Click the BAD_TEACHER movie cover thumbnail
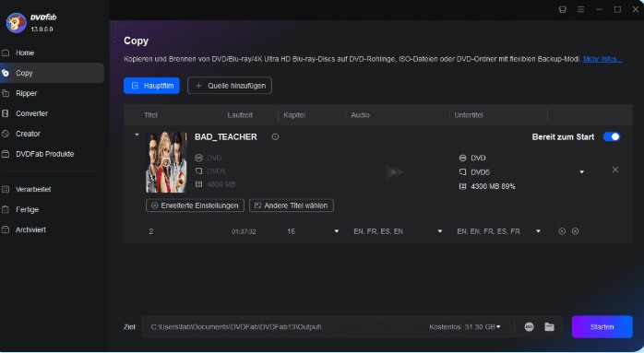Viewport: 644px width, 353px height. point(166,162)
